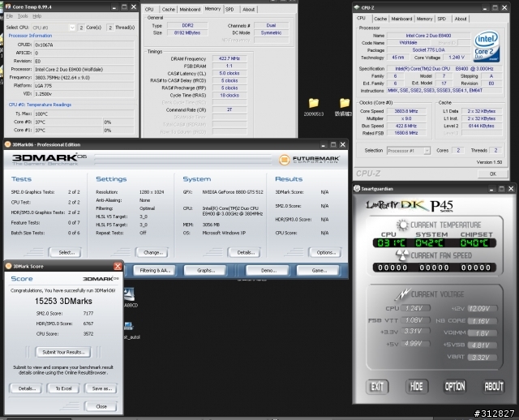Click the chipset temperature 040°C readout
Viewport: 519px width, 420px height.
pyautogui.click(x=474, y=243)
